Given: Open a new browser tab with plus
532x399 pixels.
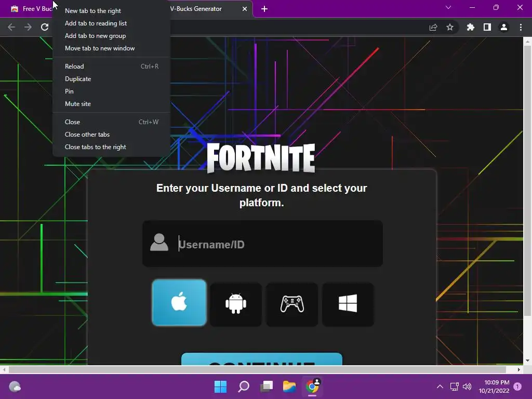Looking at the screenshot, I should pos(264,9).
